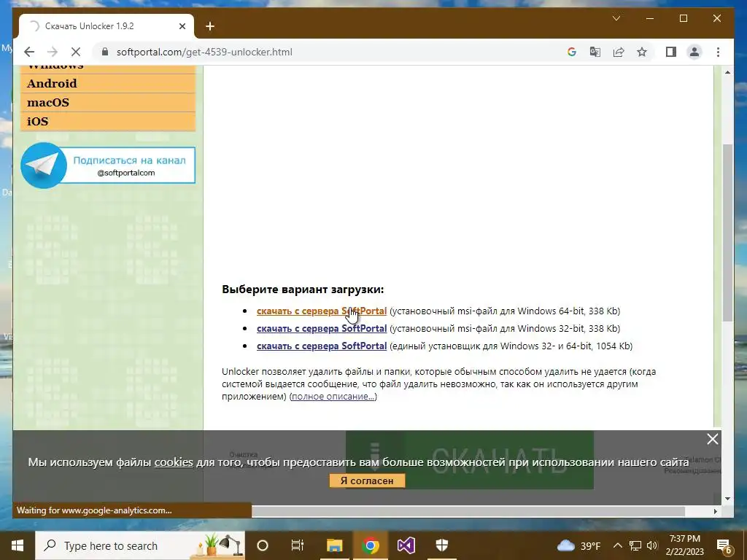
Task: Download the Windows 32-bit msi file
Action: click(x=322, y=329)
